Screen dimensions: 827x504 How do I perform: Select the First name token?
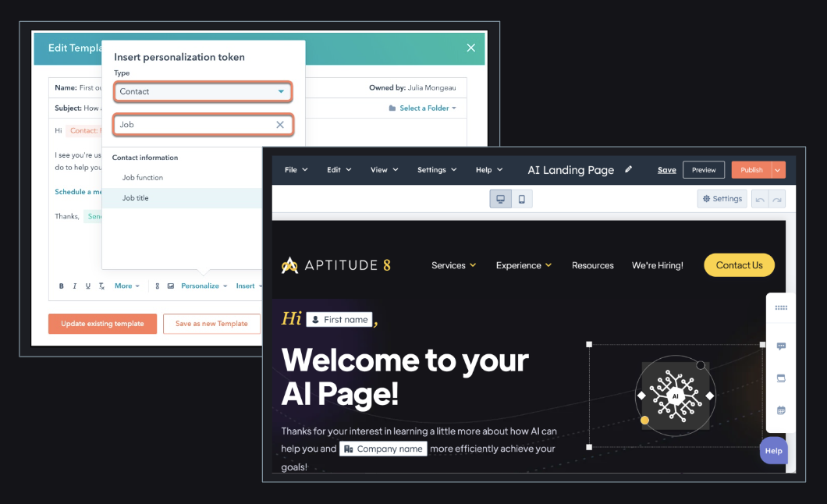(x=339, y=319)
